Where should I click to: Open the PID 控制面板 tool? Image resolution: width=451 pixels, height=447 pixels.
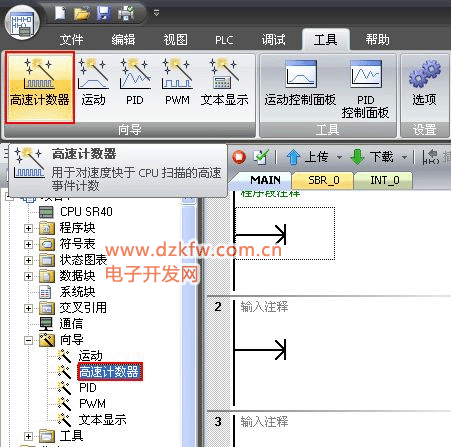click(365, 89)
